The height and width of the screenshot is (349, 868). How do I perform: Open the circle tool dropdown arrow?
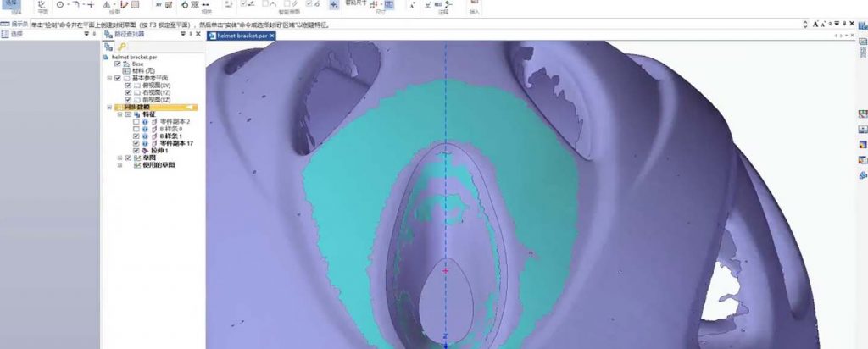coord(68,4)
